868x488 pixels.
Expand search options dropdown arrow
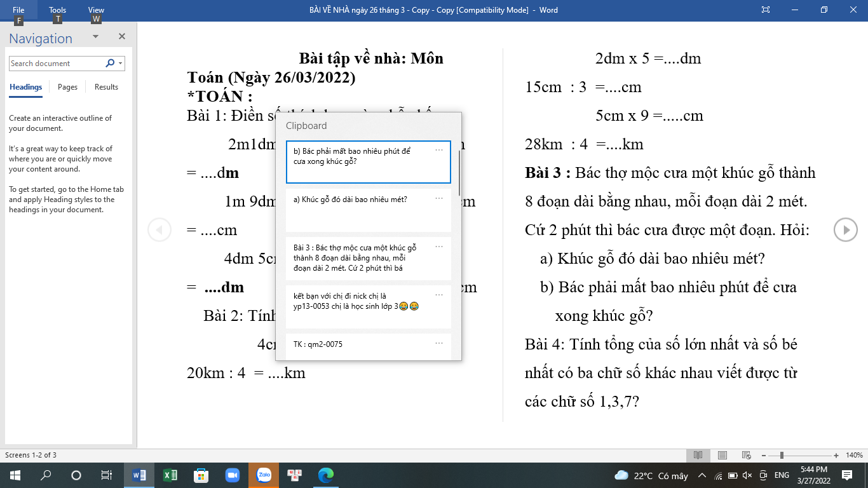tap(121, 64)
